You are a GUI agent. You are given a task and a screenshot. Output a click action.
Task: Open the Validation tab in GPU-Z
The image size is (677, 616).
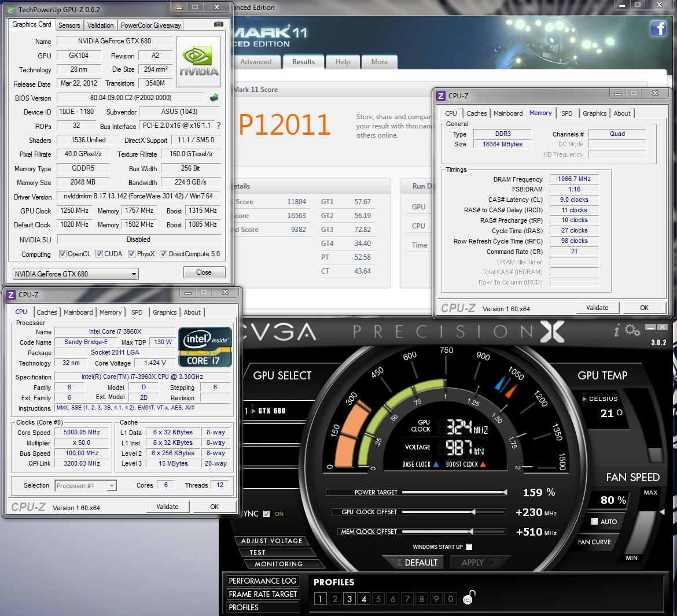coord(100,25)
